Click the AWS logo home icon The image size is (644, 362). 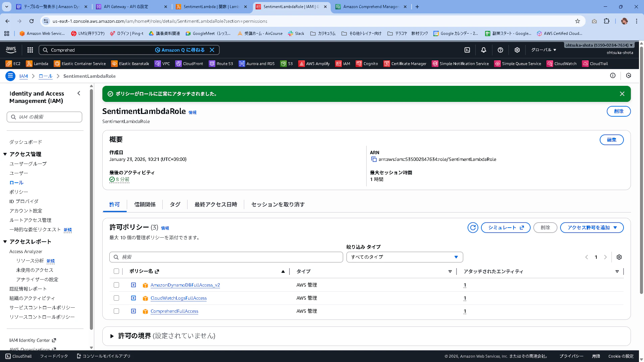click(x=11, y=50)
